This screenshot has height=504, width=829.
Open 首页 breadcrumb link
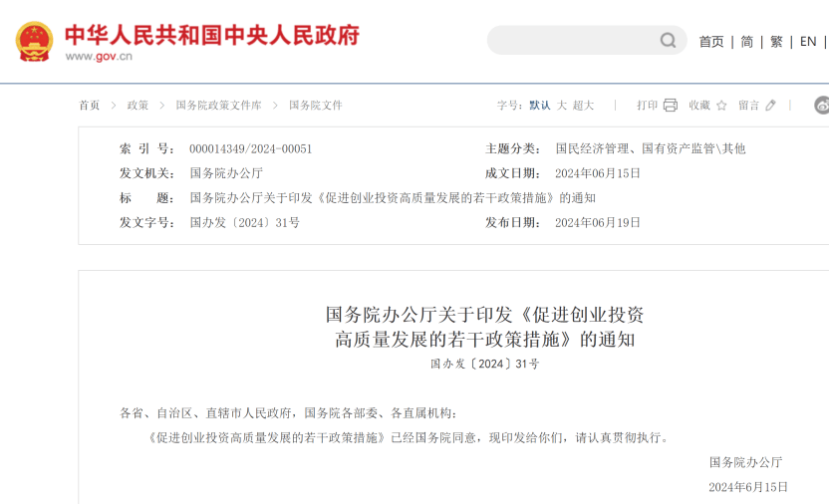point(90,106)
